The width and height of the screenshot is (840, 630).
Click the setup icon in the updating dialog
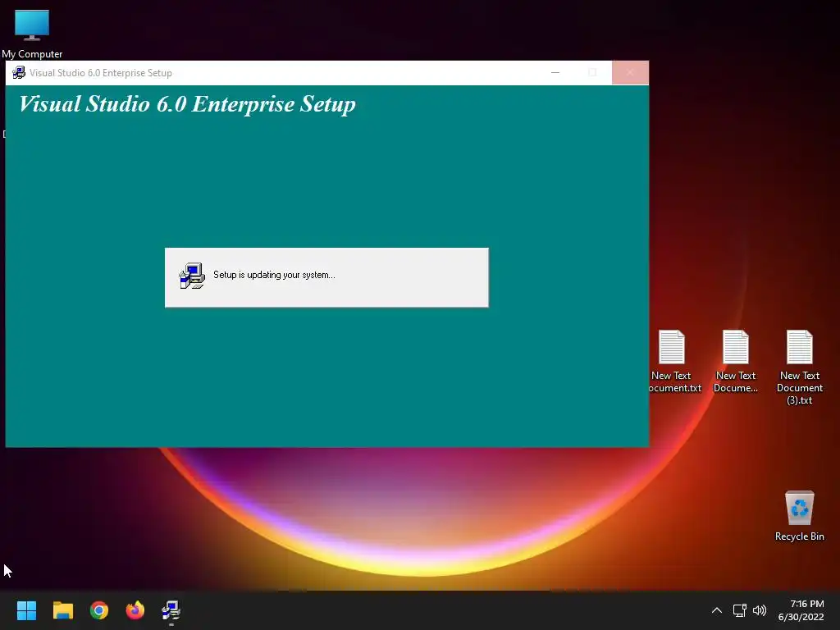pos(192,276)
